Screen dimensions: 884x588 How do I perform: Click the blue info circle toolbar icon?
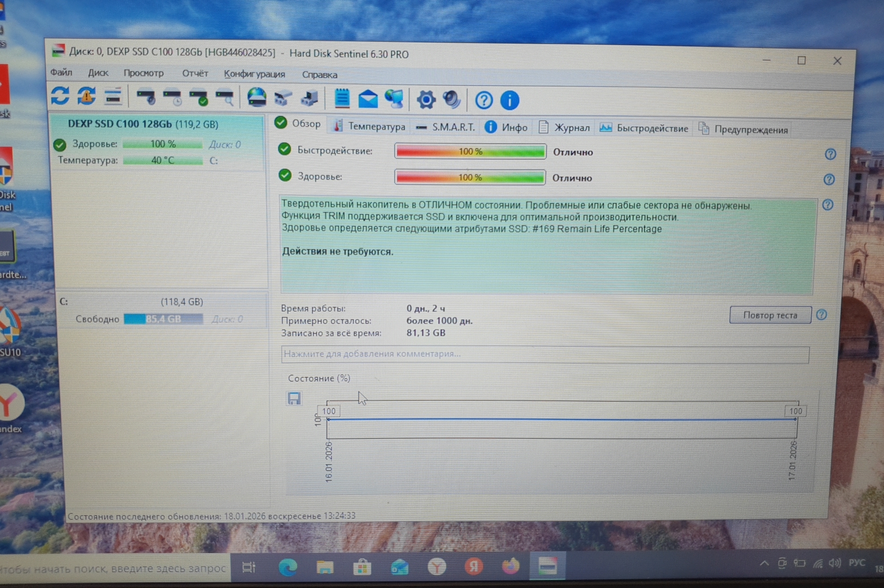[509, 100]
